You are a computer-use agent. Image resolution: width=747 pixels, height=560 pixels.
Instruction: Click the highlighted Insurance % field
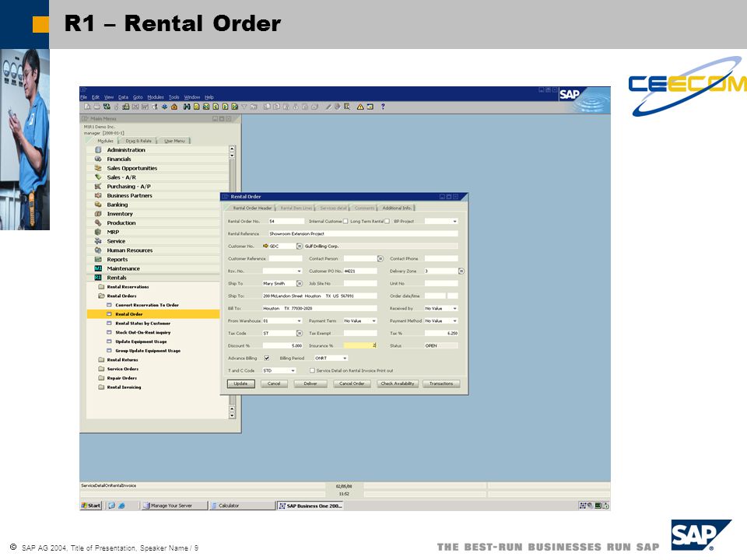click(360, 345)
